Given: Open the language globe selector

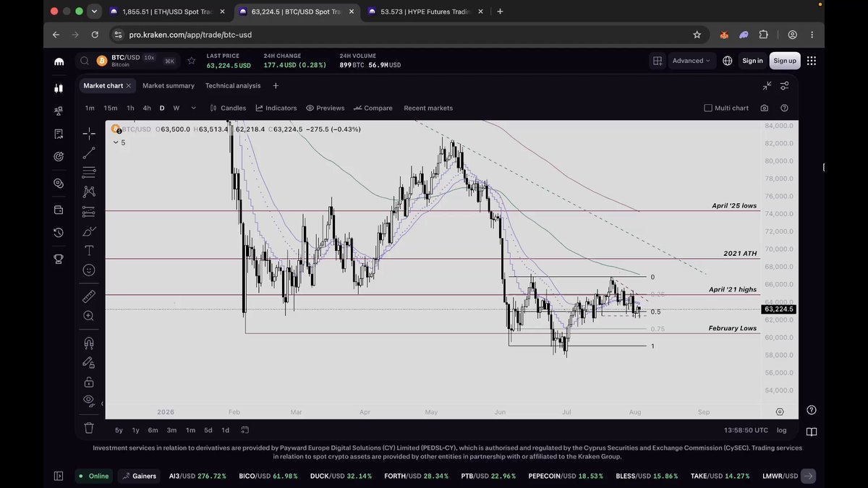Looking at the screenshot, I should [x=727, y=61].
